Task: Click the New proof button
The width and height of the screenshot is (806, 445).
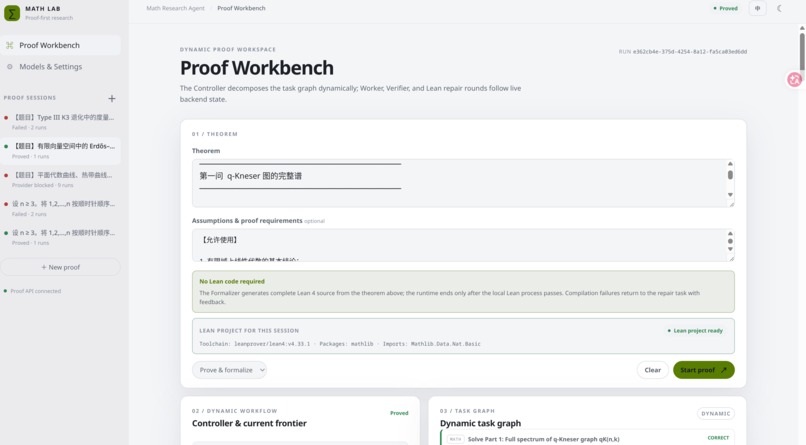Action: click(61, 267)
